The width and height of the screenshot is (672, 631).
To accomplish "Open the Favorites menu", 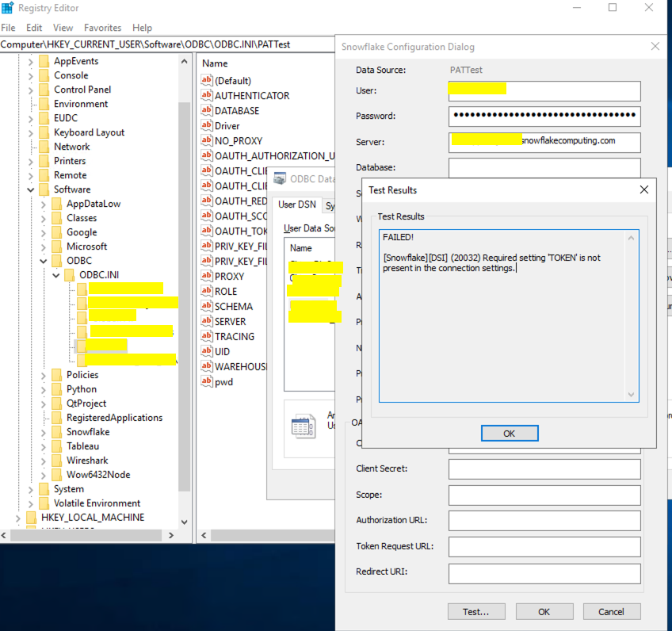I will pos(102,28).
